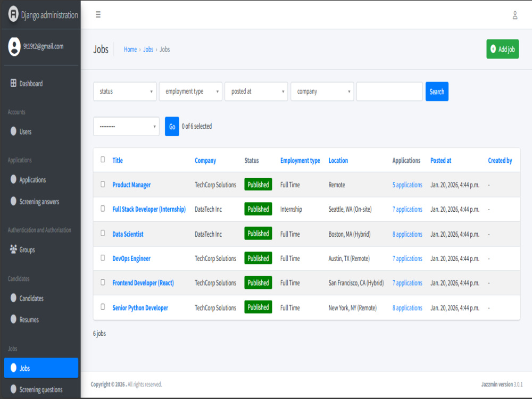
Task: Click the circle icon beside Screening answers
Action: point(13,201)
